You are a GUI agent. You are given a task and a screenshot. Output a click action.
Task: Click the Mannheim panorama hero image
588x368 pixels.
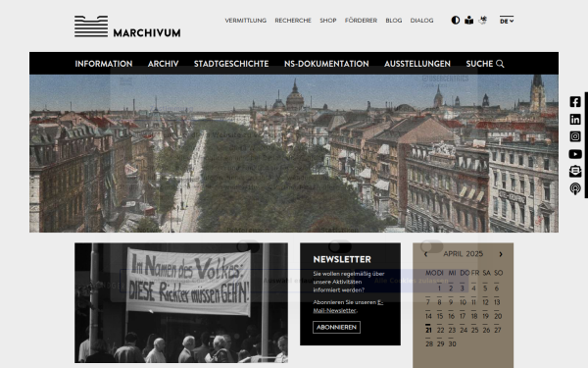point(294,153)
